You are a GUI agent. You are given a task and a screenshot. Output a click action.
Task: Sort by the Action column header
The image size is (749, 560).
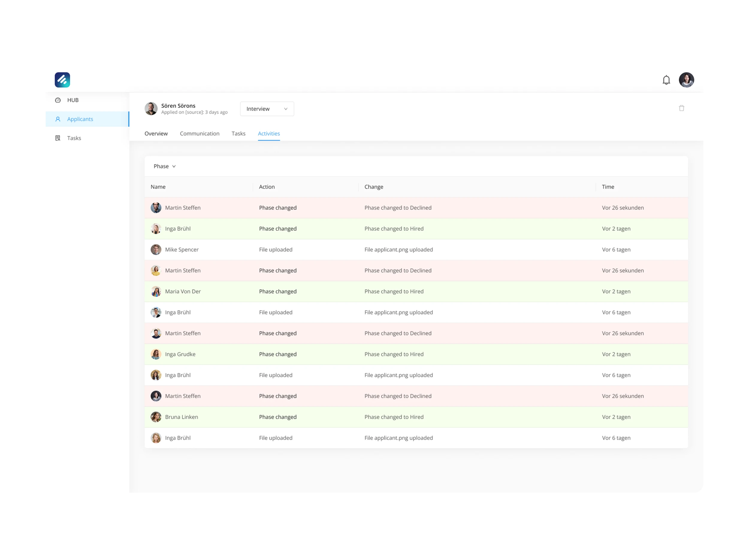tap(267, 187)
